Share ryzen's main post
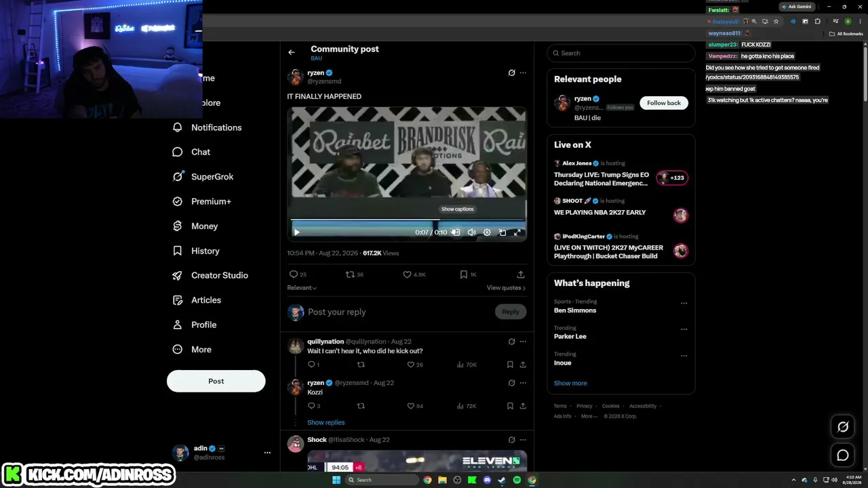868x488 pixels. click(x=521, y=274)
